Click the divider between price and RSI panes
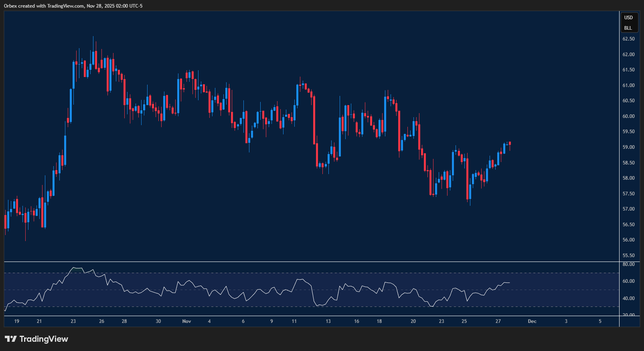 (312, 262)
